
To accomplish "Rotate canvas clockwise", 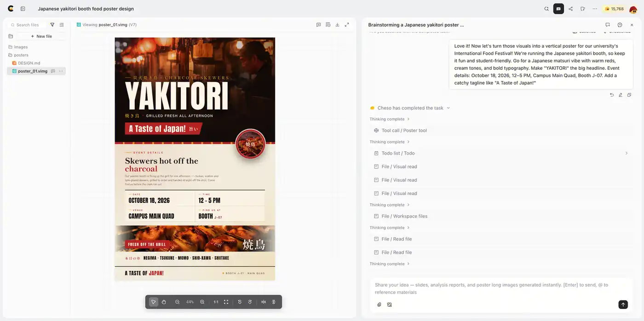I will coord(250,302).
